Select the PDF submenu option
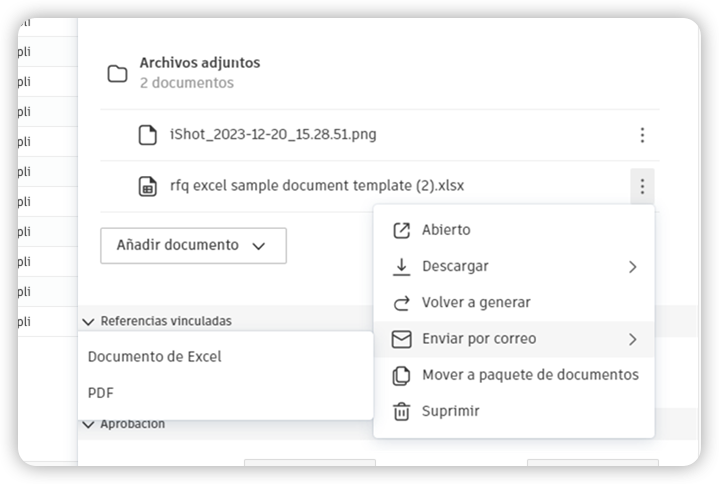This screenshot has height=484, width=719. click(101, 393)
